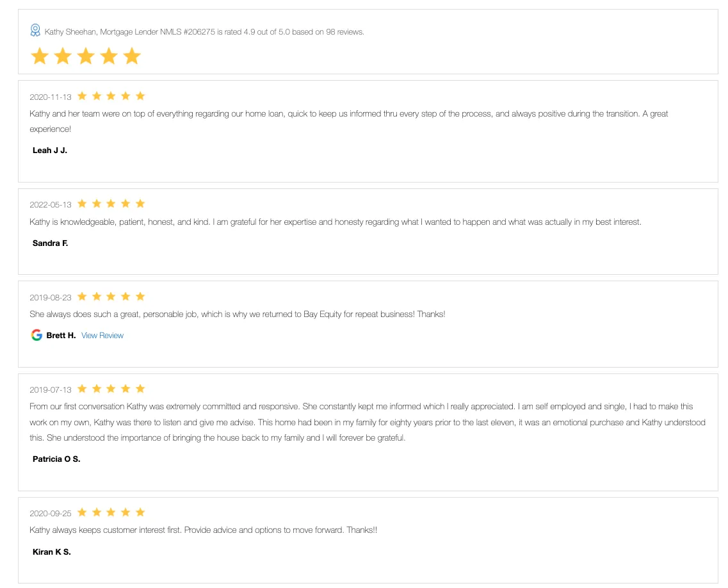Click star rating on 2022-05-13 review

tap(111, 204)
